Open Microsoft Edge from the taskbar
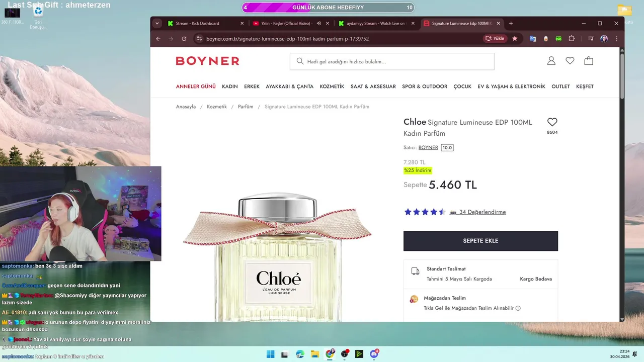The image size is (644, 362). click(x=300, y=354)
